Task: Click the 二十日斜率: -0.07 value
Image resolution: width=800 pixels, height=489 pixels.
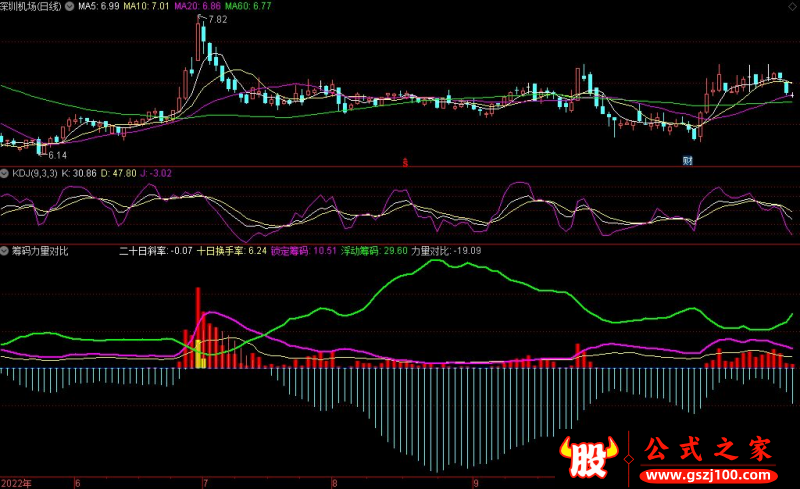Action: [x=156, y=251]
